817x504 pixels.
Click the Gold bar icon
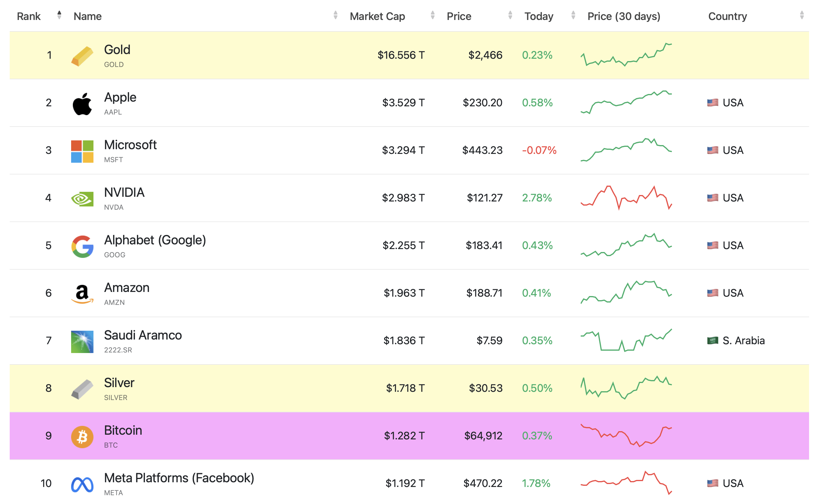coord(82,56)
